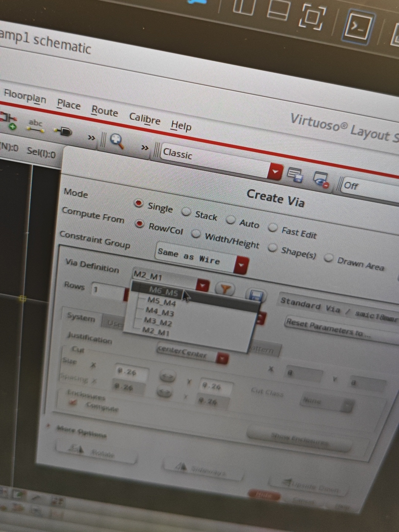399x532 pixels.
Task: Select Shape(s) compute option
Action: tap(272, 248)
